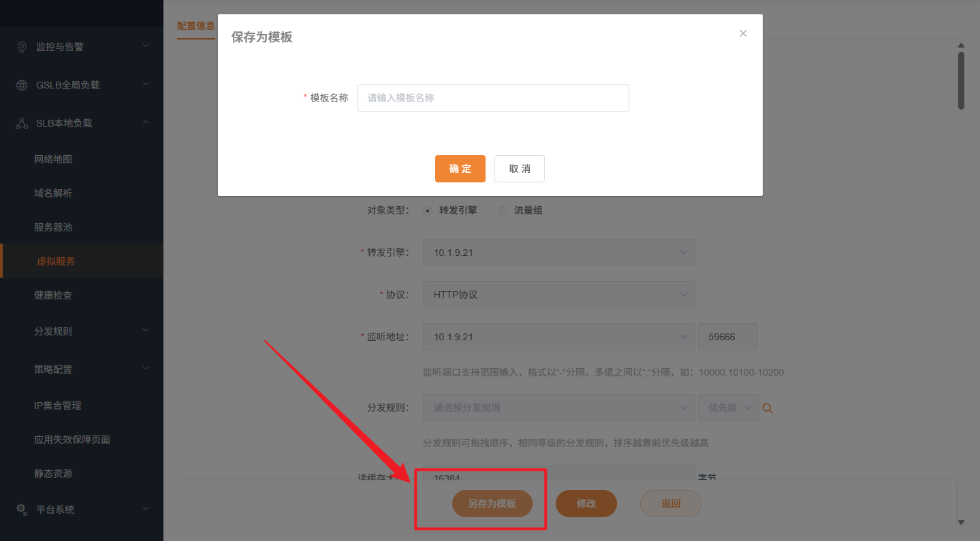The image size is (980, 541).
Task: Click the 模板名称 template name input field
Action: [x=492, y=98]
